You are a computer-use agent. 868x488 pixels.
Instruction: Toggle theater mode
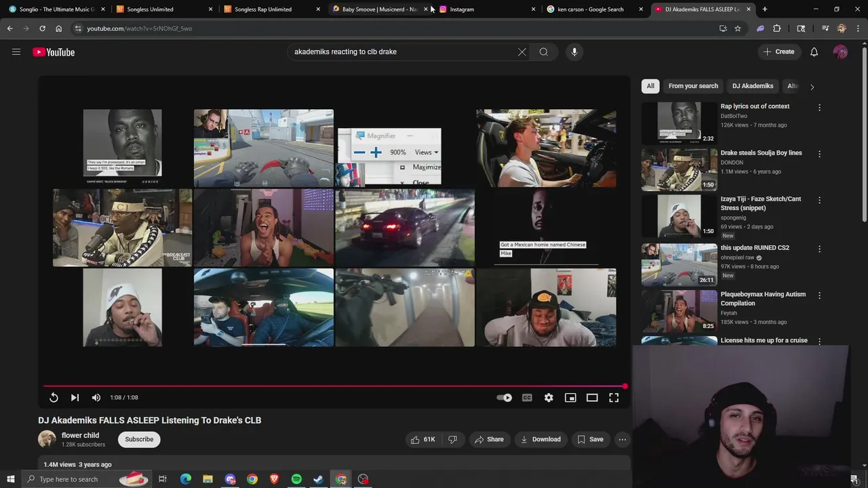[592, 398]
